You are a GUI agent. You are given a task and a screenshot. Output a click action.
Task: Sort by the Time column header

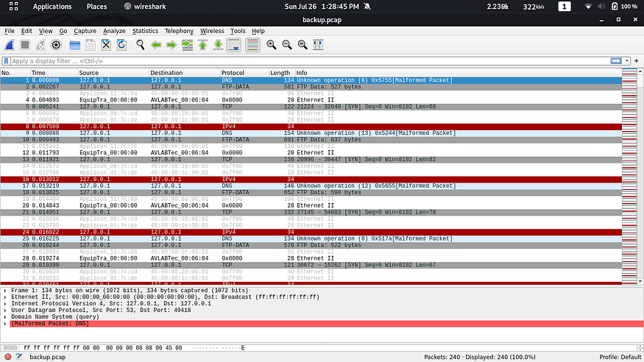click(x=54, y=73)
